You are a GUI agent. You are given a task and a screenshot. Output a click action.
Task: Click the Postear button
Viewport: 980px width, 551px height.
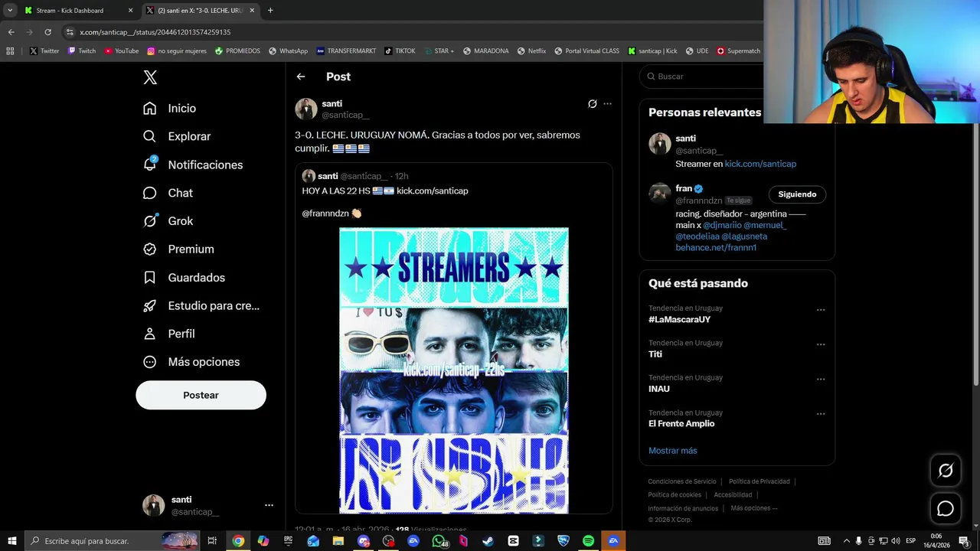201,395
